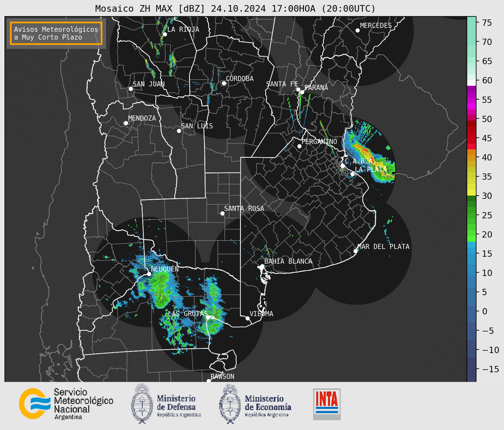Click the CÓRDOBA city marker
The height and width of the screenshot is (430, 504).
pyautogui.click(x=224, y=83)
